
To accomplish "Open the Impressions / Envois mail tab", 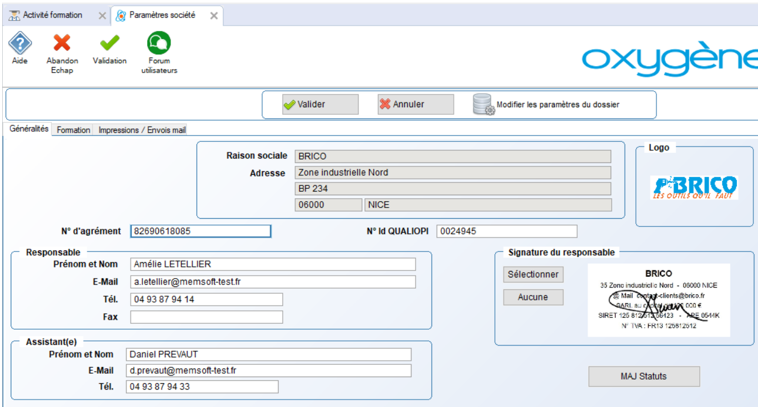I will 142,130.
